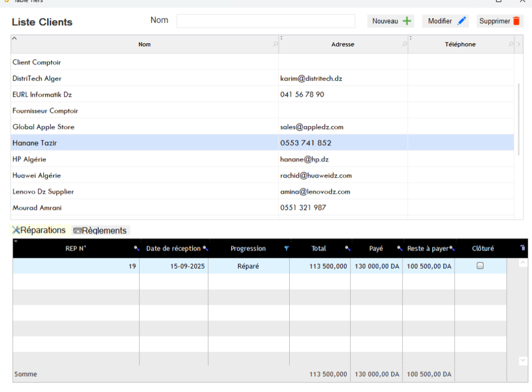Click the arrow at right of Téléphone header
Screen dimensions: 532x392
coord(519,45)
